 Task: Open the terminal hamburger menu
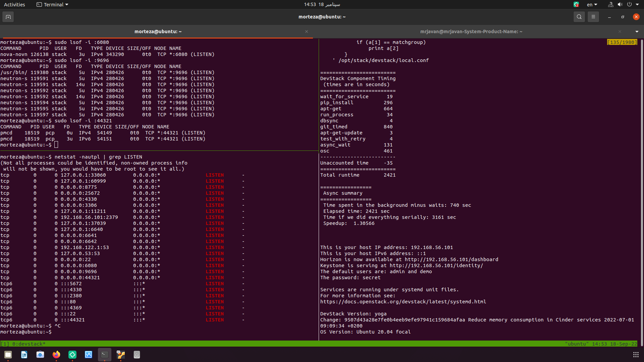[x=593, y=17]
